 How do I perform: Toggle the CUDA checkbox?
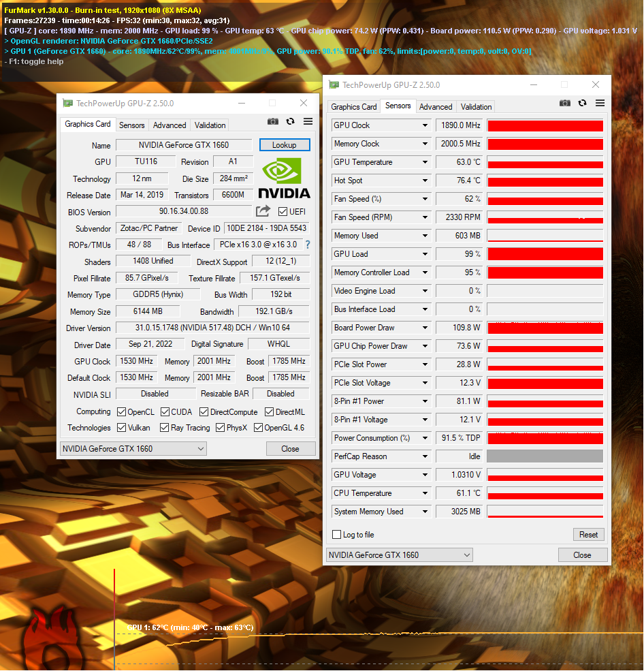coord(165,411)
